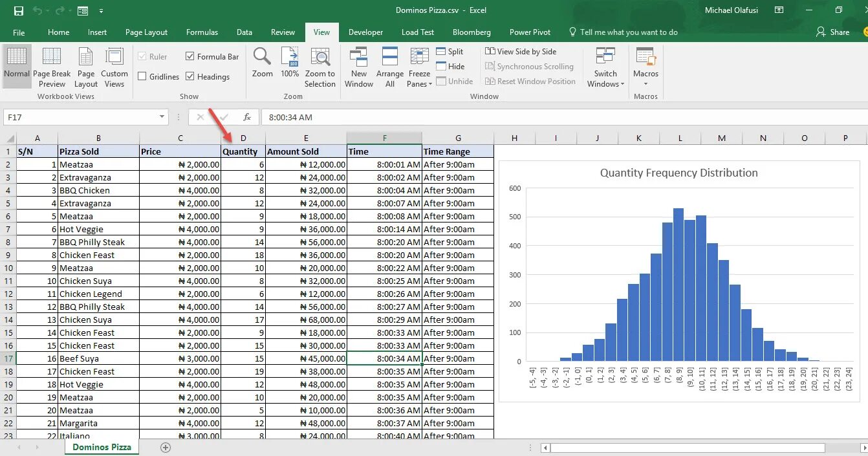This screenshot has height=456, width=868.
Task: Click Share button in ribbon
Action: pyautogui.click(x=833, y=32)
